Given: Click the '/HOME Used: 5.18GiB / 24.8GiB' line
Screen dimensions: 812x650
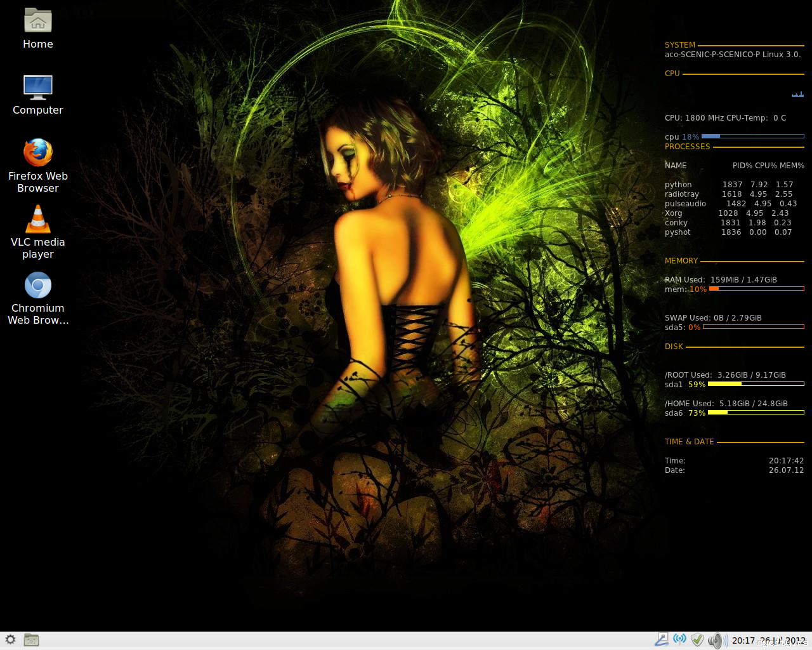Looking at the screenshot, I should pos(726,404).
